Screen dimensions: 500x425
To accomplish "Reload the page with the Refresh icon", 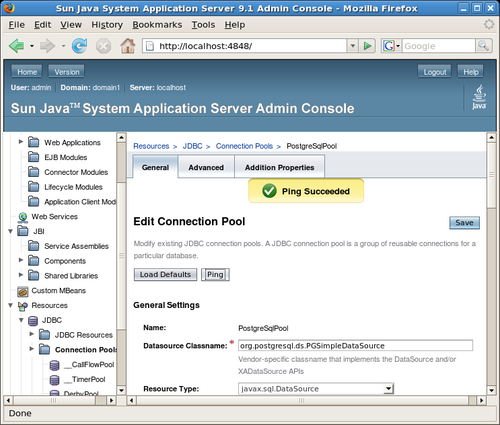I will (79, 46).
